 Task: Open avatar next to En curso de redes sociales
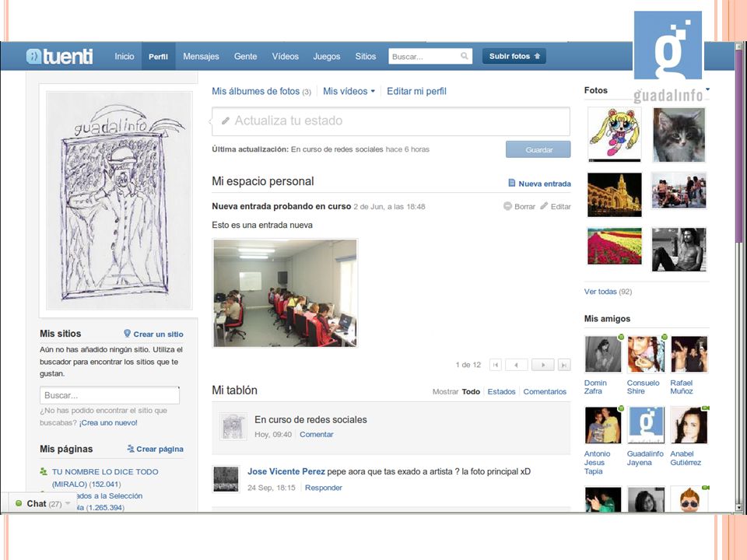click(233, 425)
